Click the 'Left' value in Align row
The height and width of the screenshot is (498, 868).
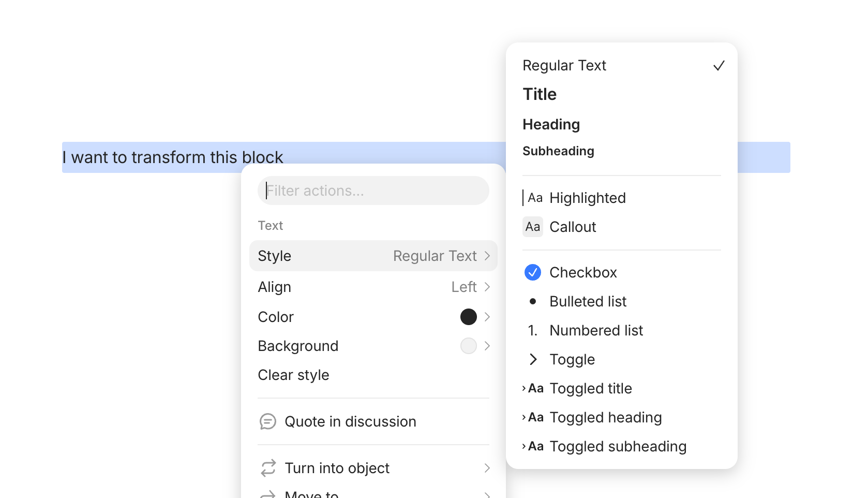tap(464, 287)
